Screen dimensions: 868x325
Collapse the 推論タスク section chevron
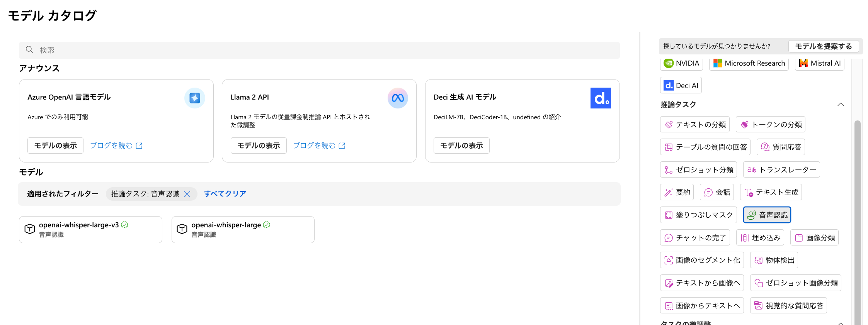tap(841, 105)
